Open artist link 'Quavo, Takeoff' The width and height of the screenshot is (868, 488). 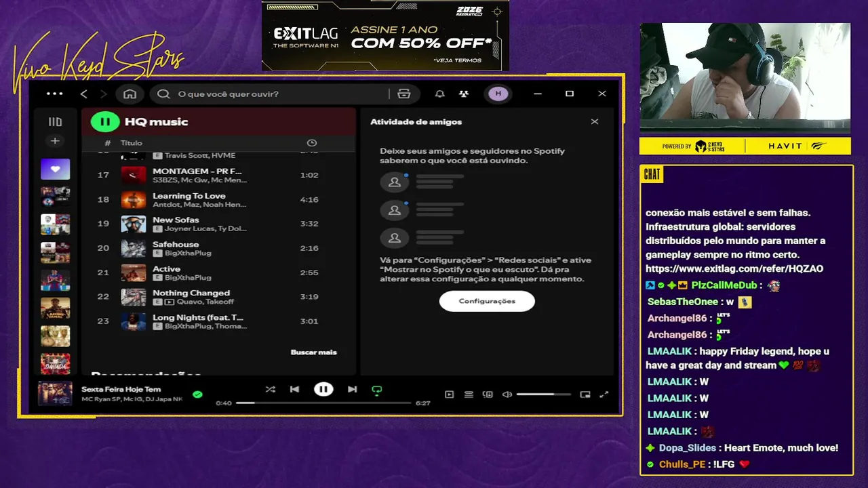point(205,302)
